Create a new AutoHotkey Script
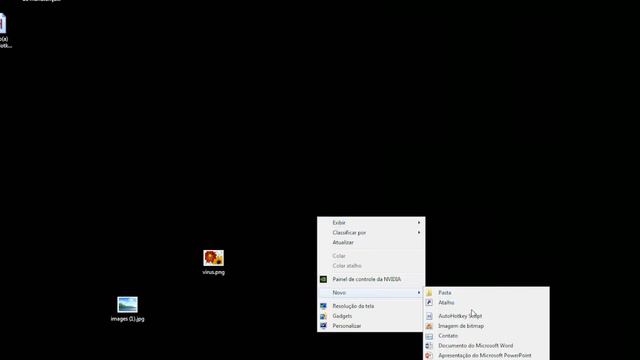This screenshot has height=360, width=640. click(487, 316)
